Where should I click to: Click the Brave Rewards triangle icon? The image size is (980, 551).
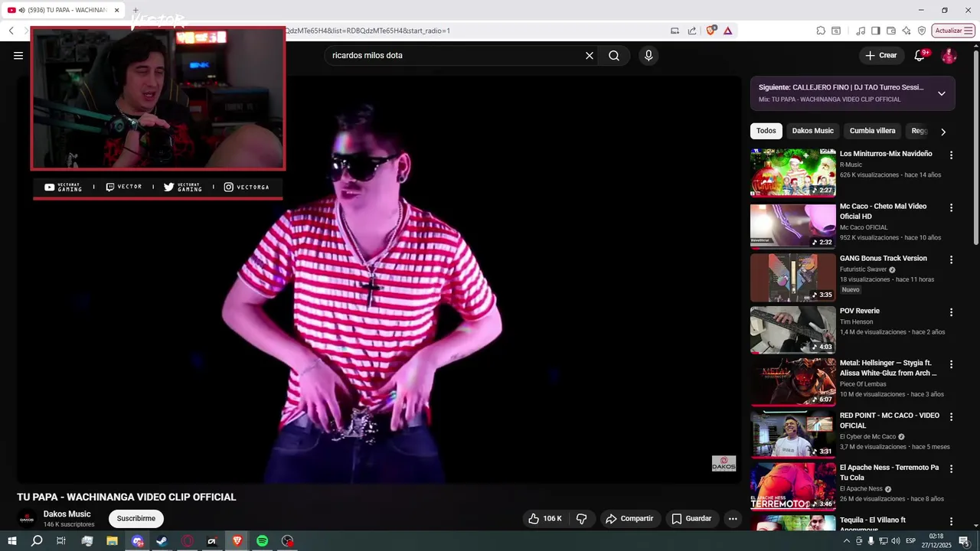point(727,31)
